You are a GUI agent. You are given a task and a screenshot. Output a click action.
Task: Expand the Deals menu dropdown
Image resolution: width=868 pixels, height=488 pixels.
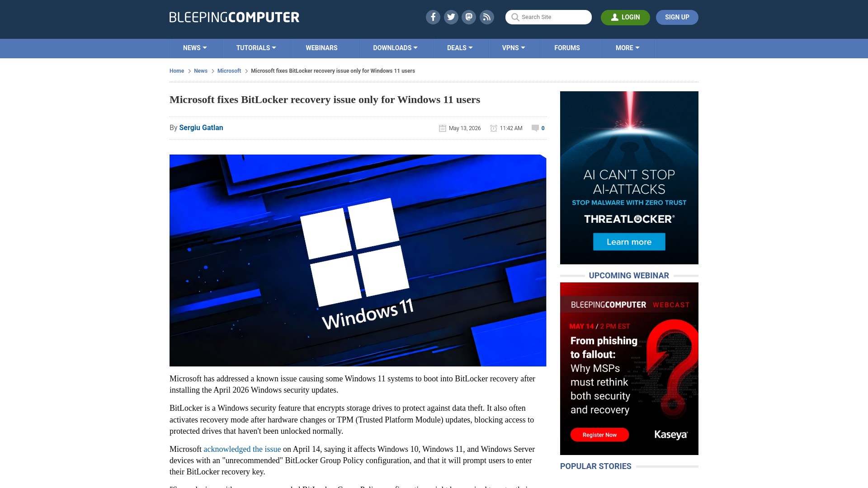[460, 48]
